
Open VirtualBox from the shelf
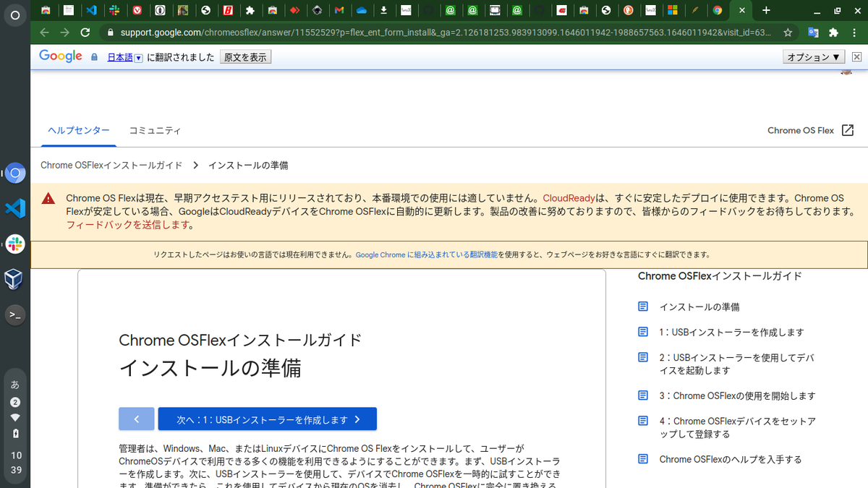15,279
